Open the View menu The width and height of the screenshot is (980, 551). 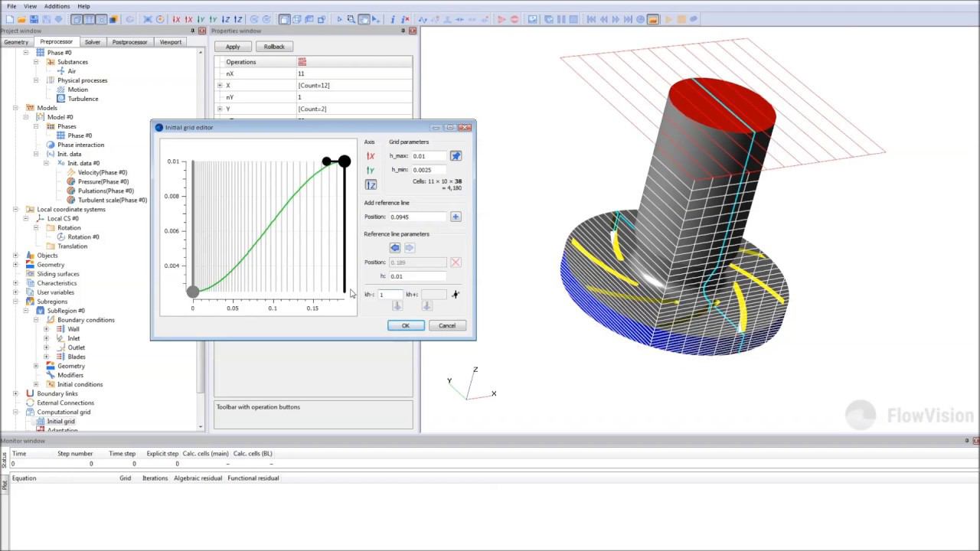tap(30, 6)
